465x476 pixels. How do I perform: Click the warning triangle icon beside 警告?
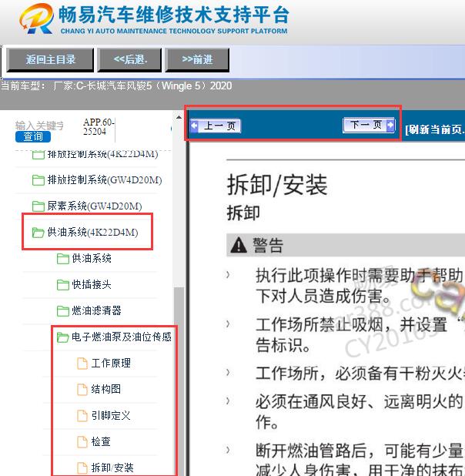pos(239,245)
